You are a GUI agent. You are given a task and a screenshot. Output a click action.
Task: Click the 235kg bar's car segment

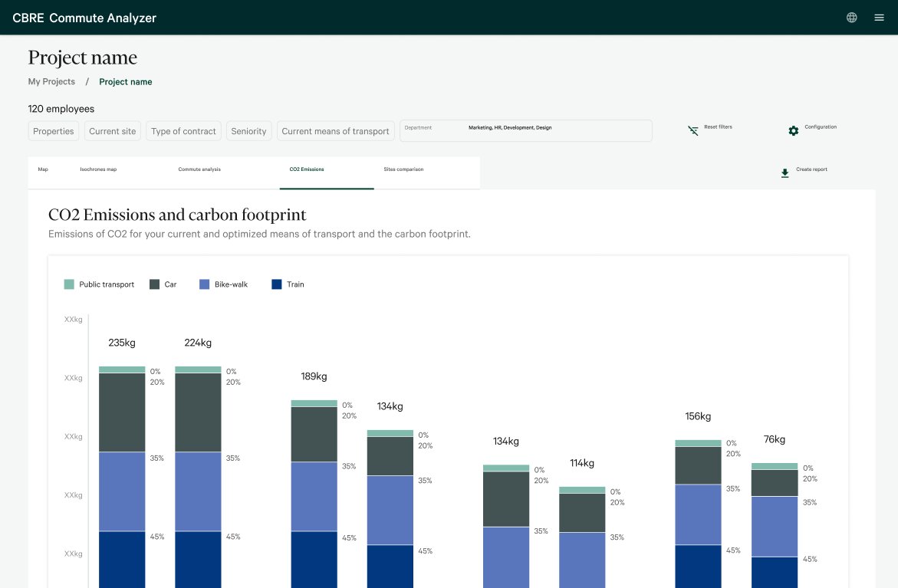(122, 412)
